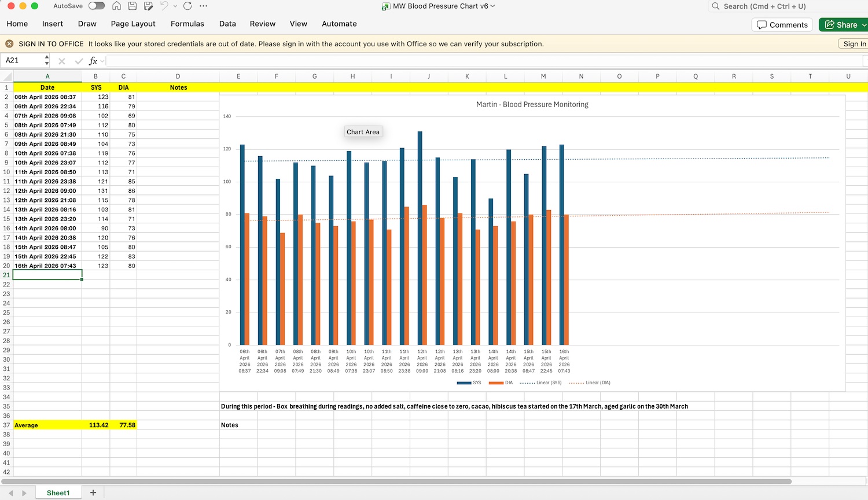This screenshot has width=868, height=500.
Task: Click the fx insert function icon
Action: pos(93,61)
